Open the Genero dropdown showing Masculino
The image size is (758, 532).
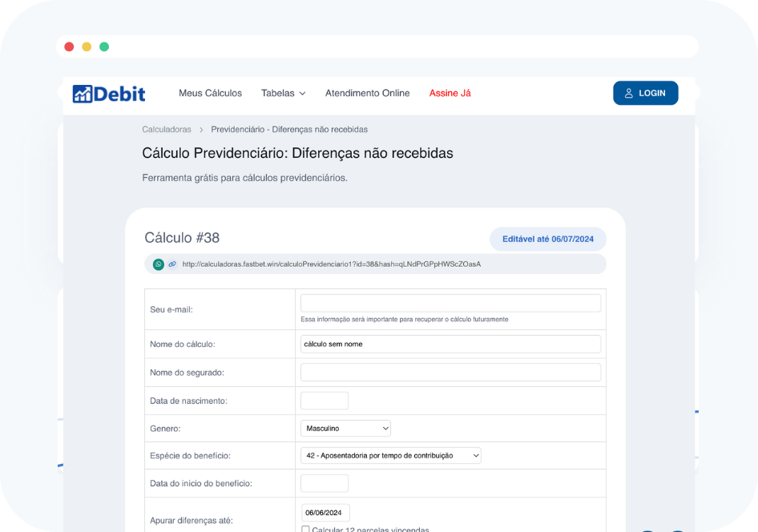tap(345, 429)
